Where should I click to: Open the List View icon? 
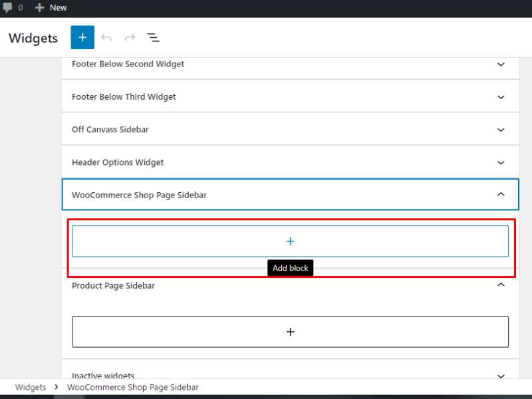[153, 38]
